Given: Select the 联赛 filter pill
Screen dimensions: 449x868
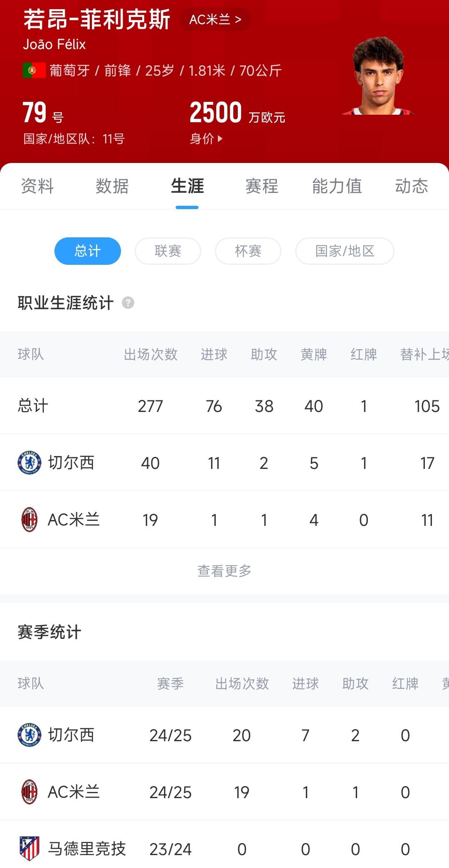Looking at the screenshot, I should click(168, 251).
